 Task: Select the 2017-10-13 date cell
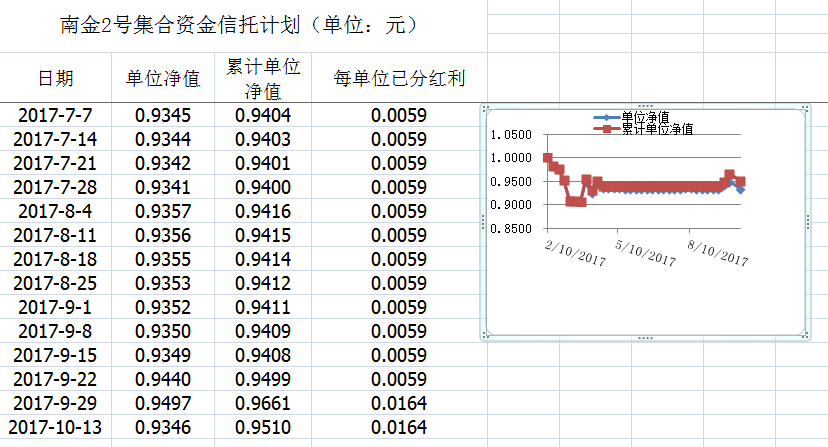click(x=56, y=427)
